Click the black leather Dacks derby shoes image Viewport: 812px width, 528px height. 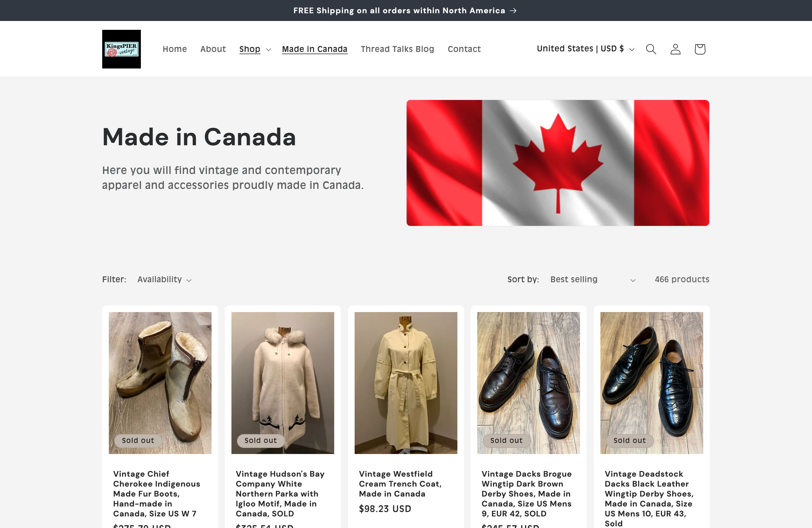click(651, 383)
